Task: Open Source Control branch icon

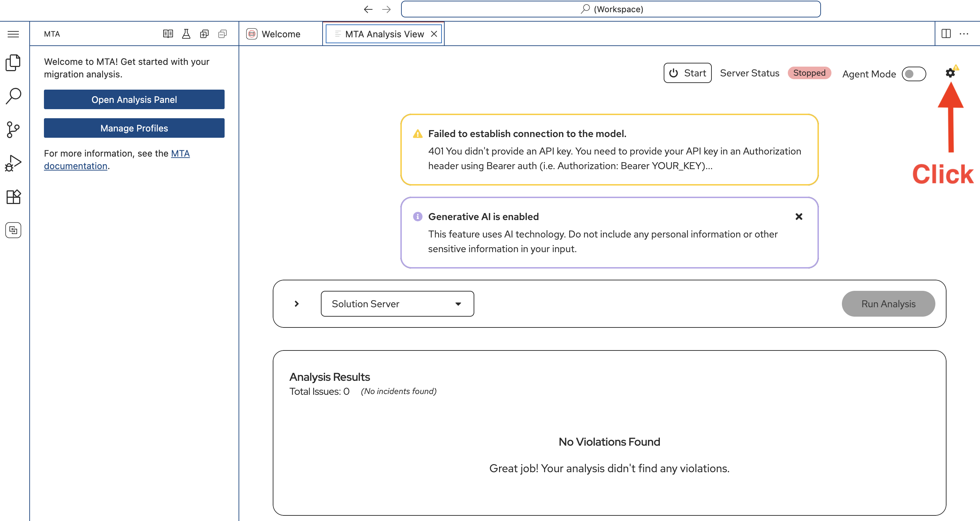Action: (13, 129)
